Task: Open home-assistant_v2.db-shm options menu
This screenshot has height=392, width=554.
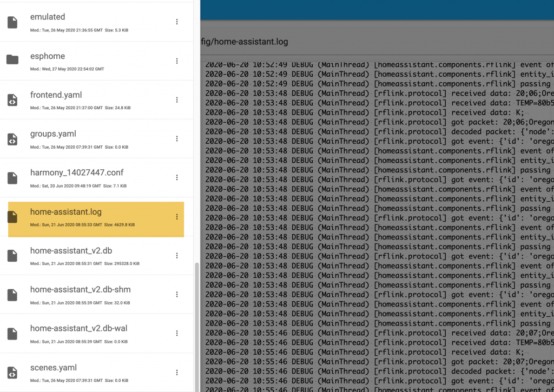Action: click(x=177, y=295)
